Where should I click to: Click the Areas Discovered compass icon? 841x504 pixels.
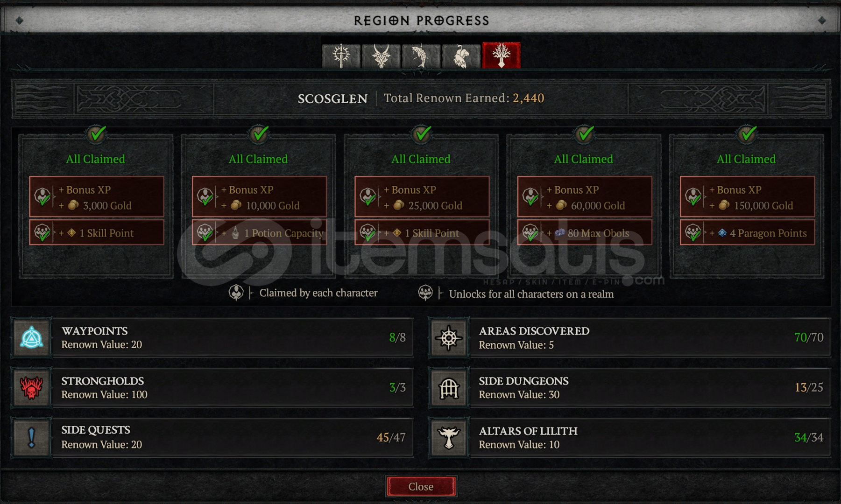449,337
